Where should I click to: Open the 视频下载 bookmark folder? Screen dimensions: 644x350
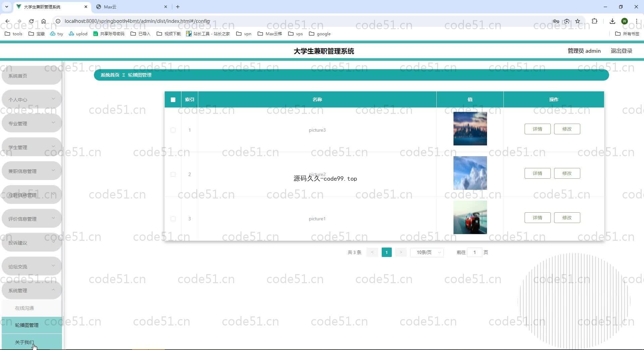point(169,34)
